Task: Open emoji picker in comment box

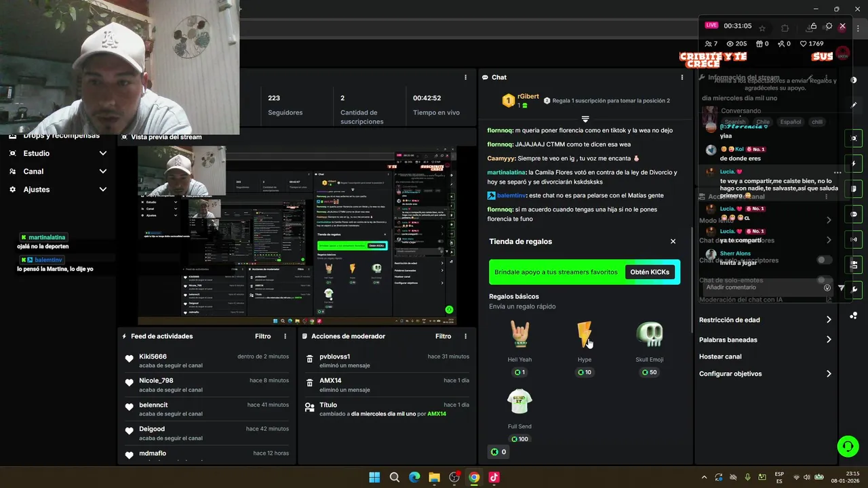Action: [827, 287]
